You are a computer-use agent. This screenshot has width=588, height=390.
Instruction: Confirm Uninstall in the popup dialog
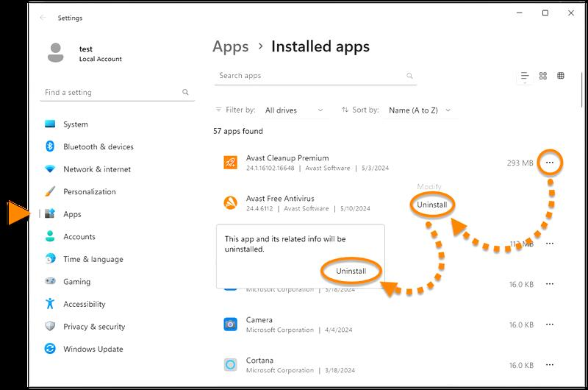tap(351, 271)
